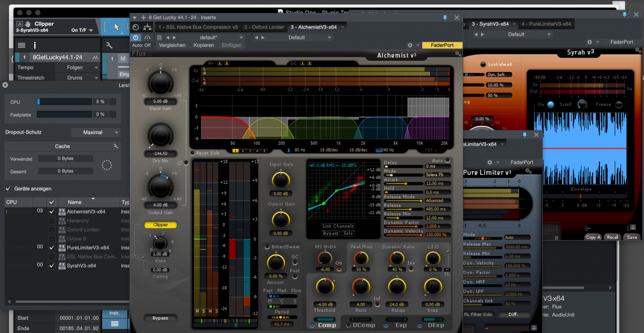The height and width of the screenshot is (333, 644).
Task: Uncheck the AlchemistV3-x64 device checkbox
Action: click(x=51, y=212)
